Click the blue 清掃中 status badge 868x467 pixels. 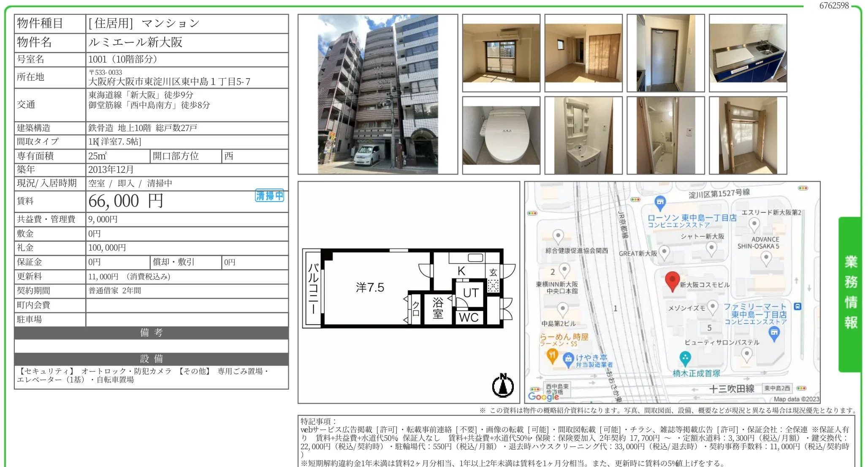[269, 196]
